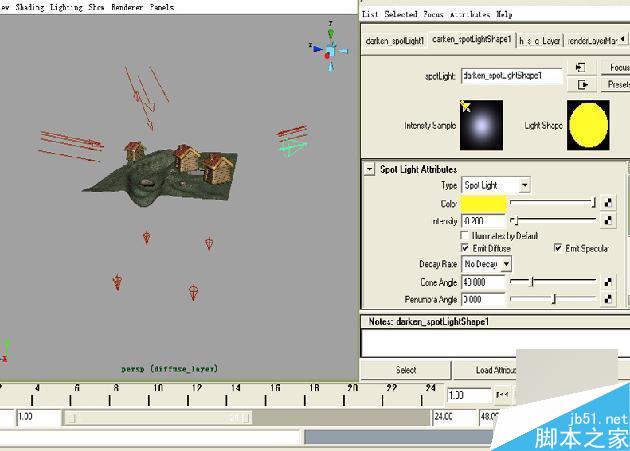Adjust the Penumbra Angle slider
Image resolution: width=630 pixels, height=451 pixels.
(x=553, y=299)
